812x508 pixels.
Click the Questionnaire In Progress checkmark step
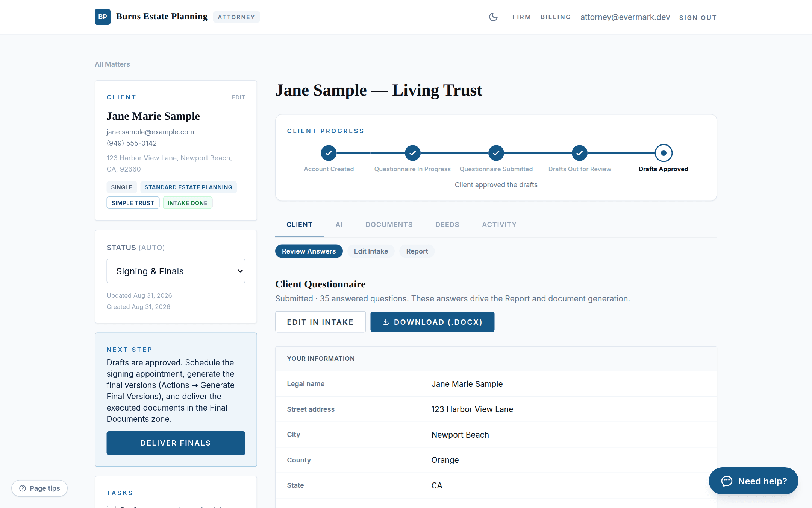412,153
